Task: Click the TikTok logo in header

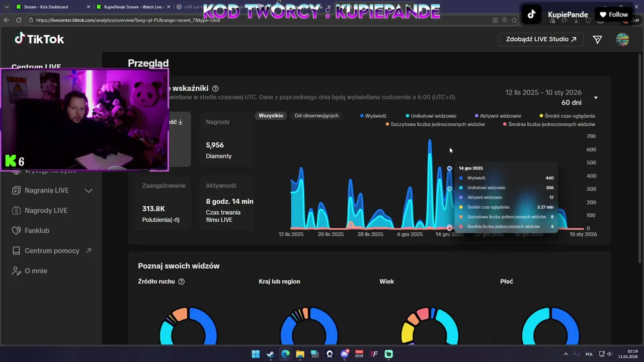Action: 39,39
